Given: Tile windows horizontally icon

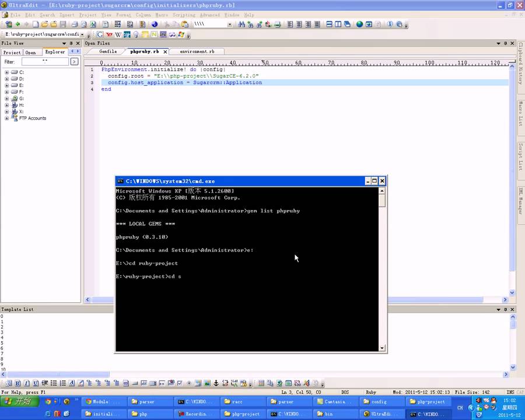Looking at the screenshot, I should pyautogui.click(x=329, y=24).
